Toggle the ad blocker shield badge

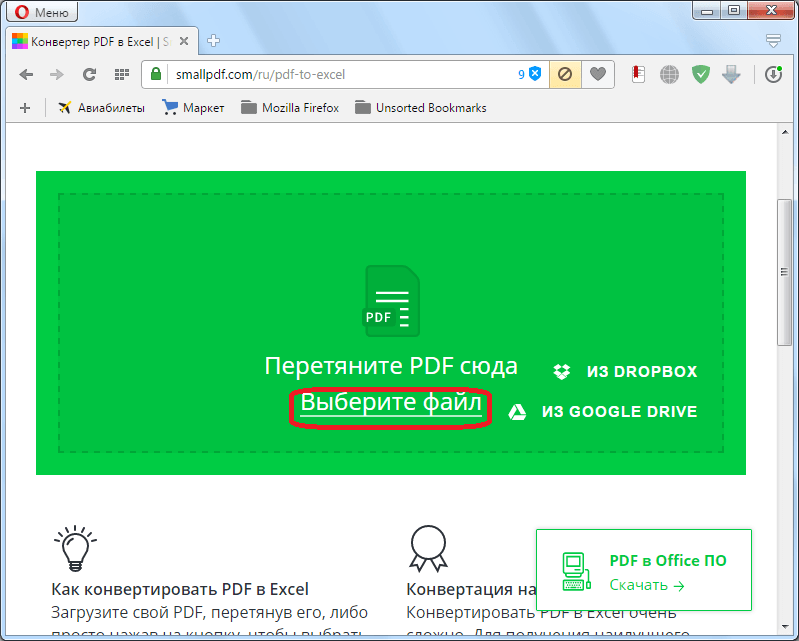coord(534,74)
